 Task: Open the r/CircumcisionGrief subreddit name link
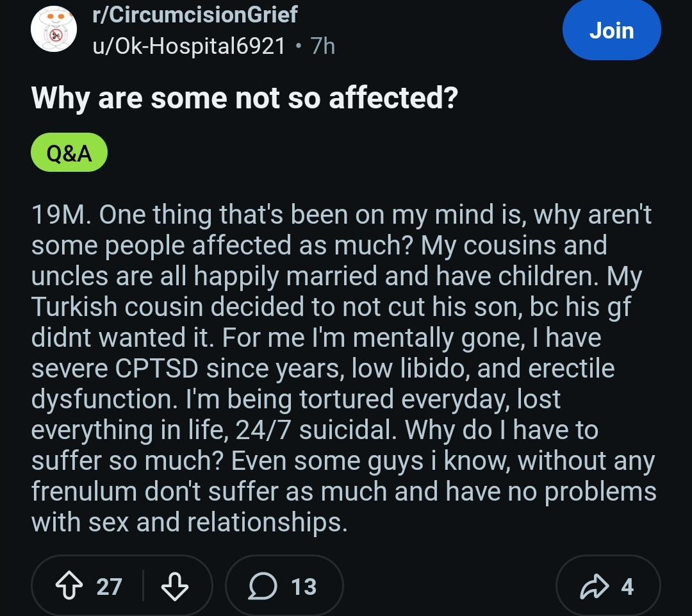[195, 14]
